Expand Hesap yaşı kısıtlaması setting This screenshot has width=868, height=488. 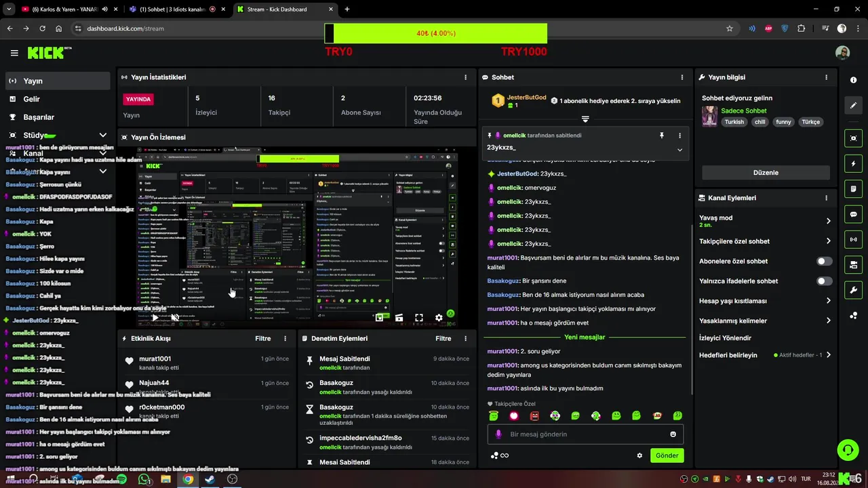pyautogui.click(x=828, y=301)
